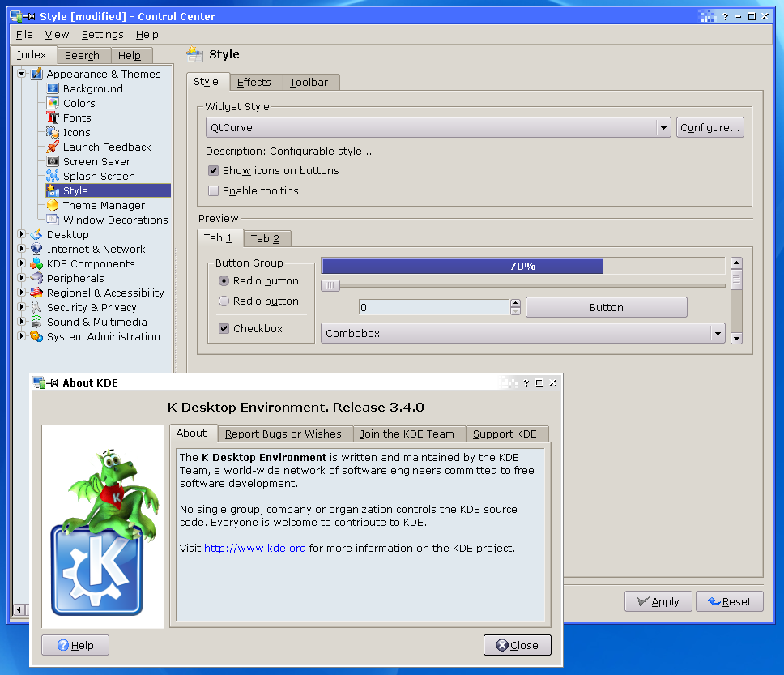Switch to the Effects tab
Screen dimensions: 784x675
tap(254, 82)
